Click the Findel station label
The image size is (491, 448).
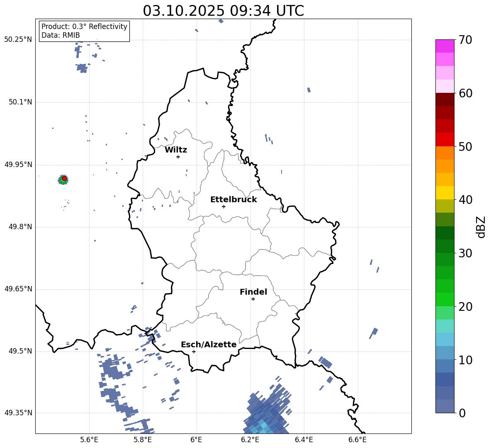(x=253, y=292)
